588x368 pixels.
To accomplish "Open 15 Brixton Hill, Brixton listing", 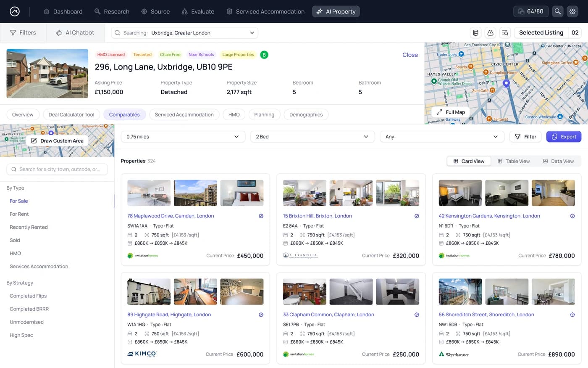I will (317, 216).
